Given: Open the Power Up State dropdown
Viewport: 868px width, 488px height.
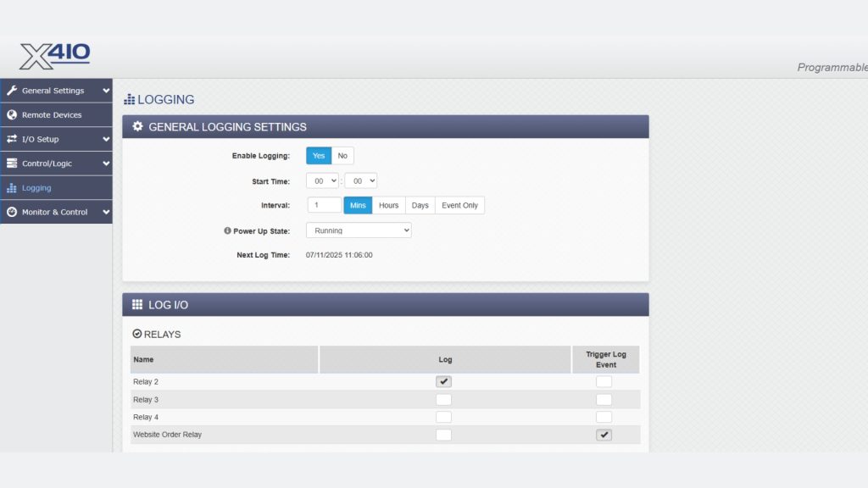Looking at the screenshot, I should [x=359, y=230].
